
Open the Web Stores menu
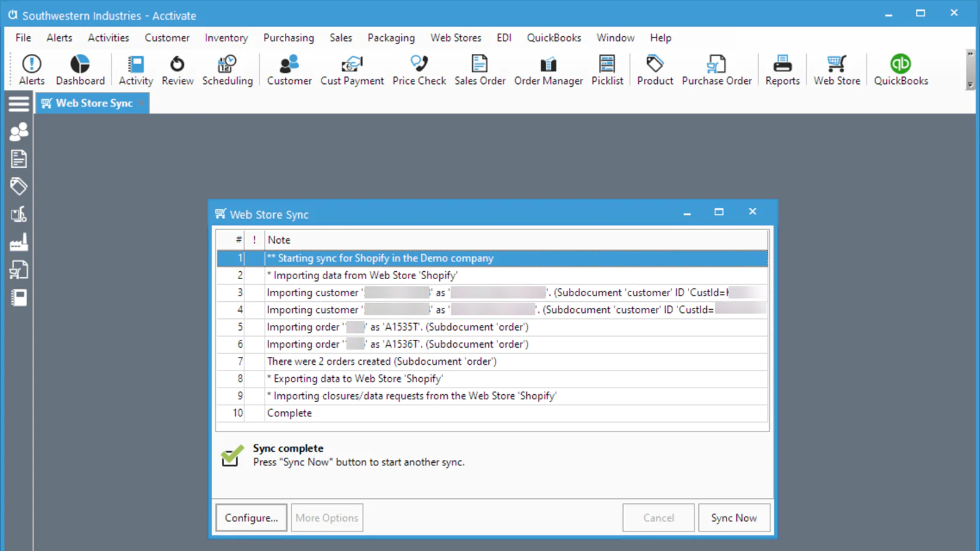pyautogui.click(x=456, y=37)
